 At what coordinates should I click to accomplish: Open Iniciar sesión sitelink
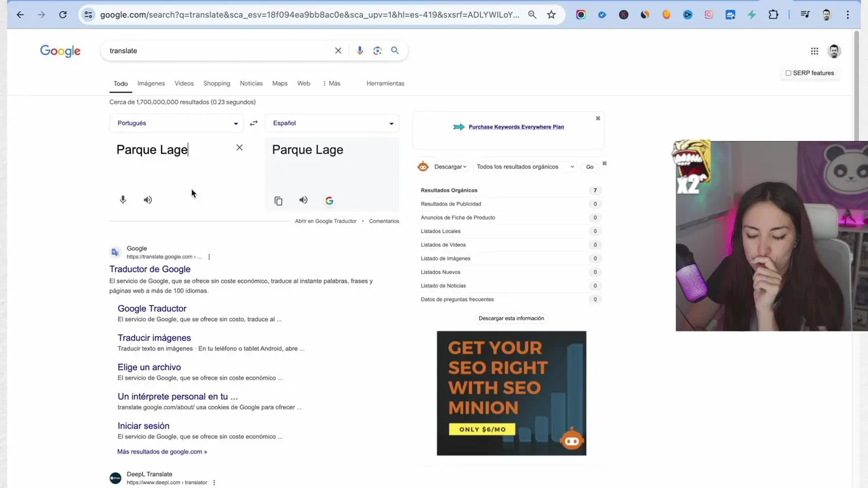[143, 426]
